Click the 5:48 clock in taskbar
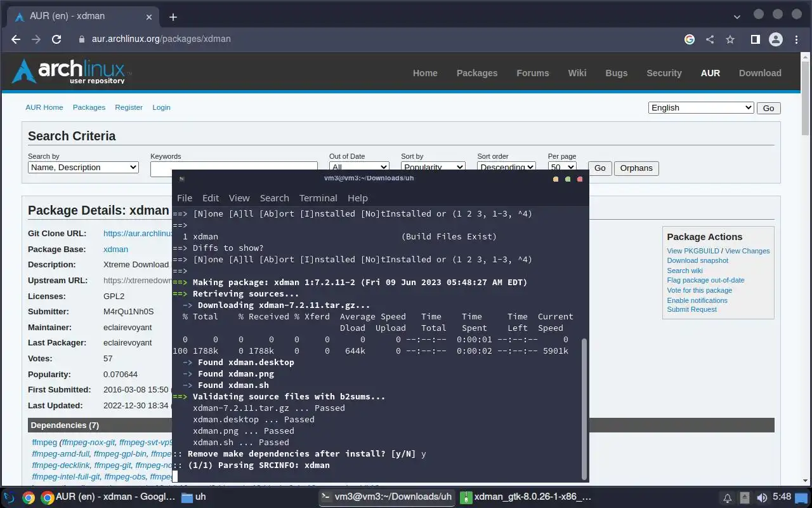Screen dimensions: 812x508 tap(782, 497)
